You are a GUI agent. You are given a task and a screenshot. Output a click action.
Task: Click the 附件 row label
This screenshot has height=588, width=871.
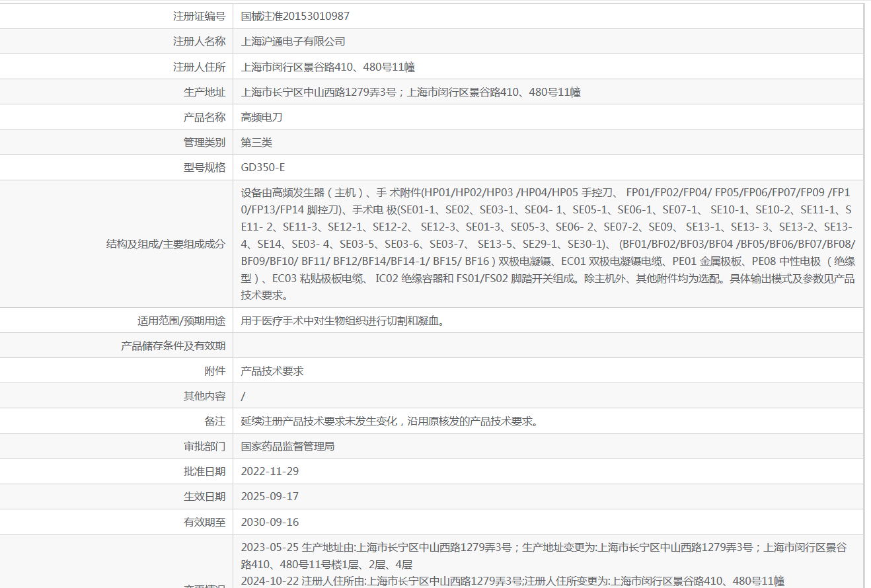tap(215, 371)
